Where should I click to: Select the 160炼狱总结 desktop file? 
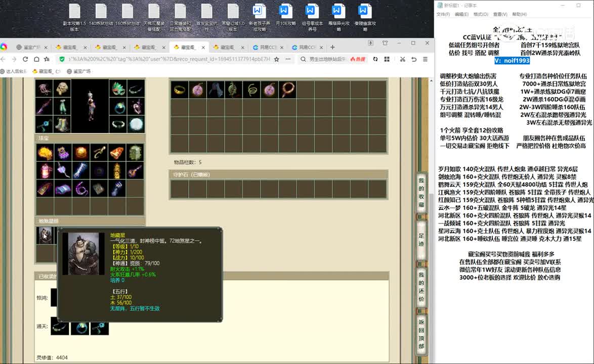128,15
